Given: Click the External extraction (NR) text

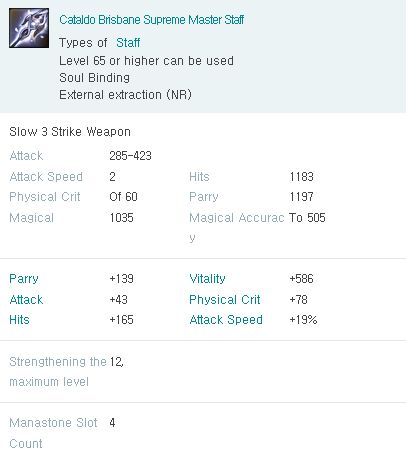Looking at the screenshot, I should coord(125,95).
